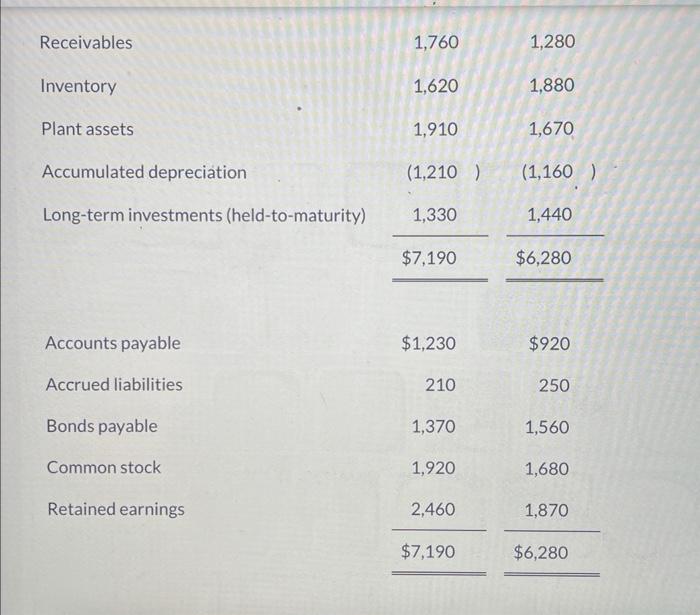700x615 pixels.
Task: Select the Accumulated depreciation label
Action: coord(144,172)
